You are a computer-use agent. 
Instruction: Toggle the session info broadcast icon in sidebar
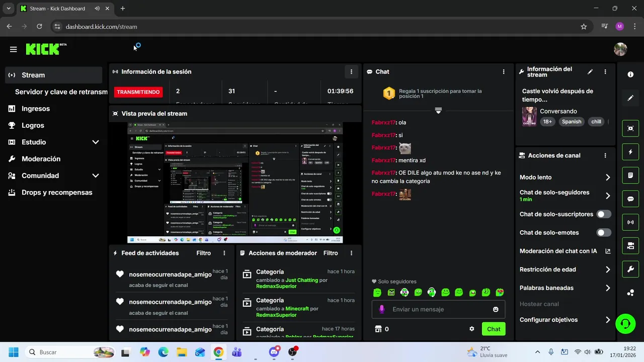[630, 222]
